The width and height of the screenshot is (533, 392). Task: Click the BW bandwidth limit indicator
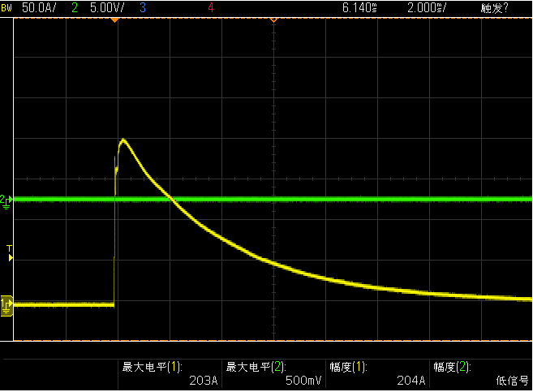(6, 8)
